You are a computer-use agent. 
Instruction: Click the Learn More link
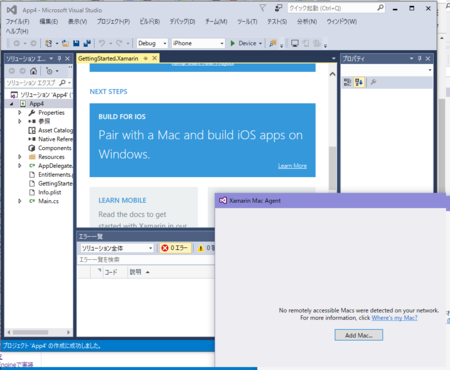[x=292, y=166]
